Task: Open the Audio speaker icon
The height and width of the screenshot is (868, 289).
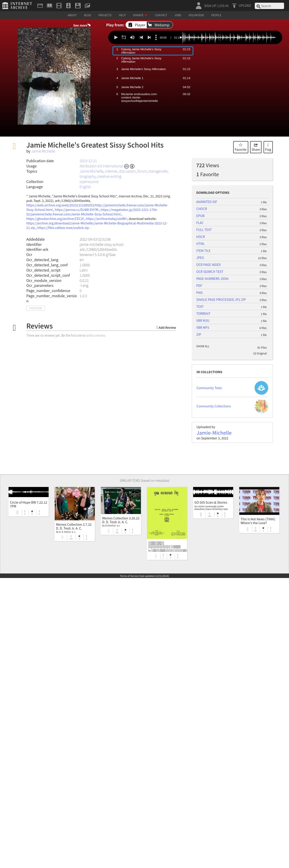Action: click(68, 5)
